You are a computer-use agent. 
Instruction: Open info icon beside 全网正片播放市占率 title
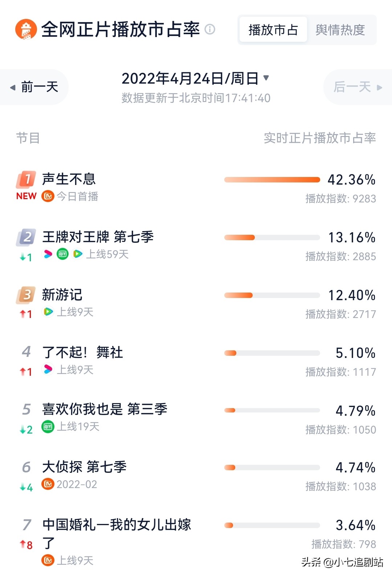(x=210, y=29)
